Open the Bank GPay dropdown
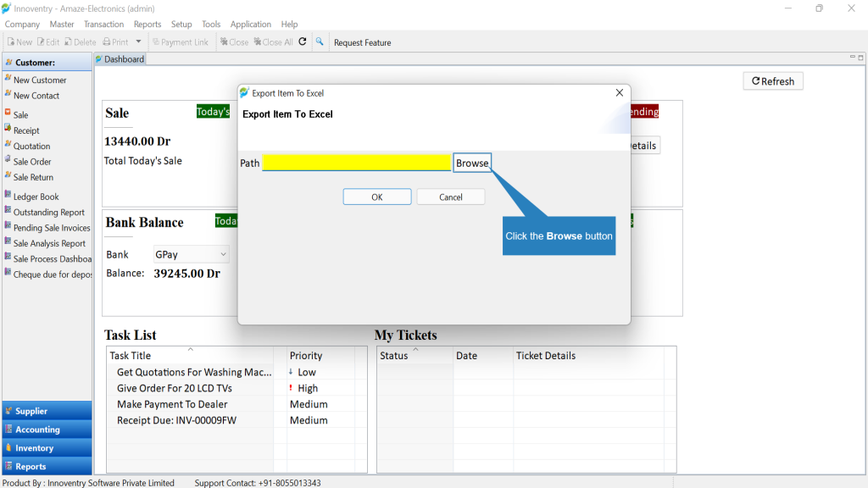868x488 pixels. point(191,254)
